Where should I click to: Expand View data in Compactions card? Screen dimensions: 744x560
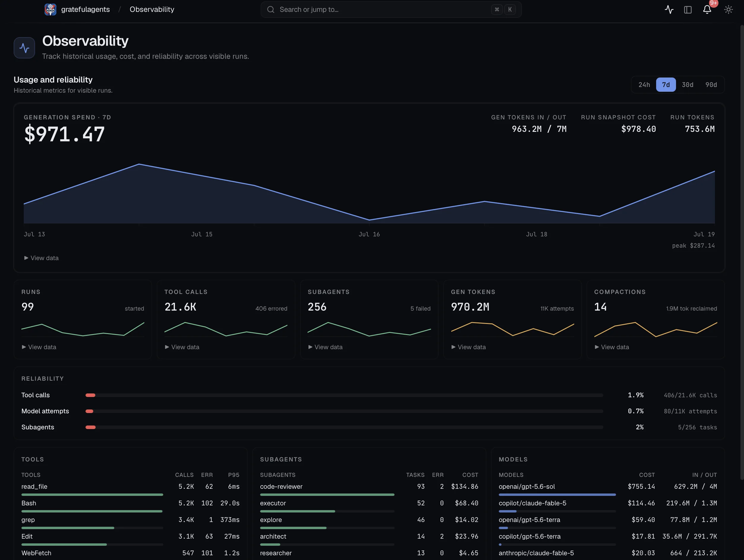click(612, 347)
